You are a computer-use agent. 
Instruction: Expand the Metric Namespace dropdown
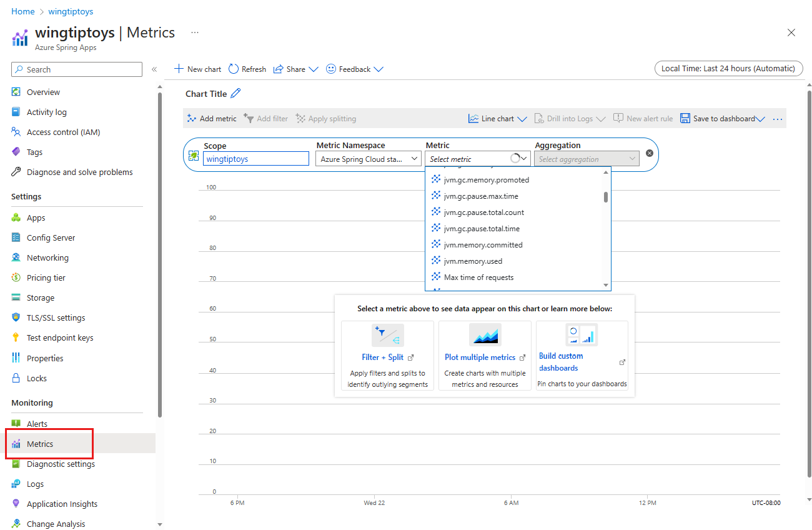pyautogui.click(x=368, y=159)
